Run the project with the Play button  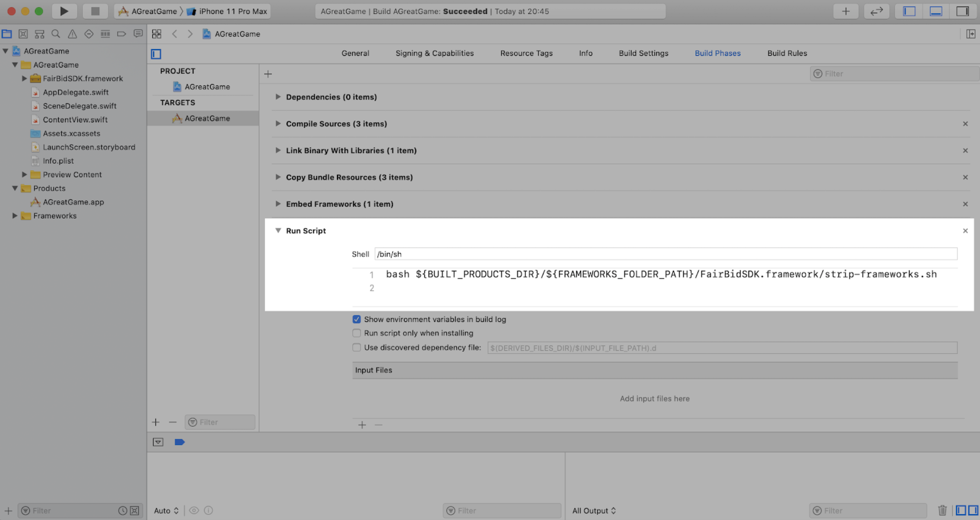point(64,11)
